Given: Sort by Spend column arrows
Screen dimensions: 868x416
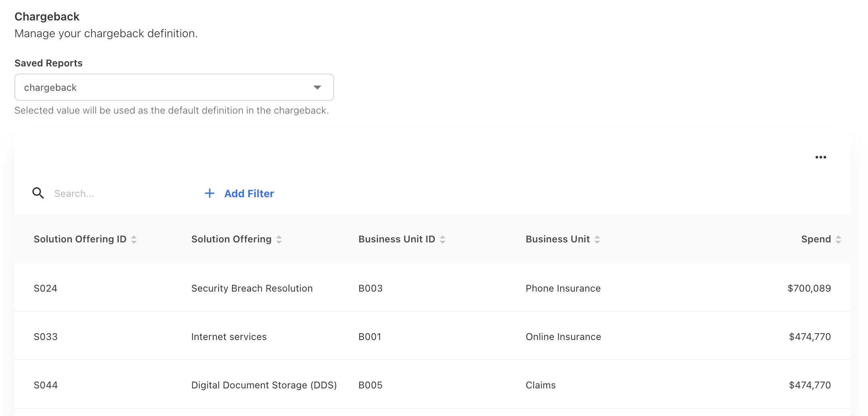Looking at the screenshot, I should pyautogui.click(x=838, y=240).
